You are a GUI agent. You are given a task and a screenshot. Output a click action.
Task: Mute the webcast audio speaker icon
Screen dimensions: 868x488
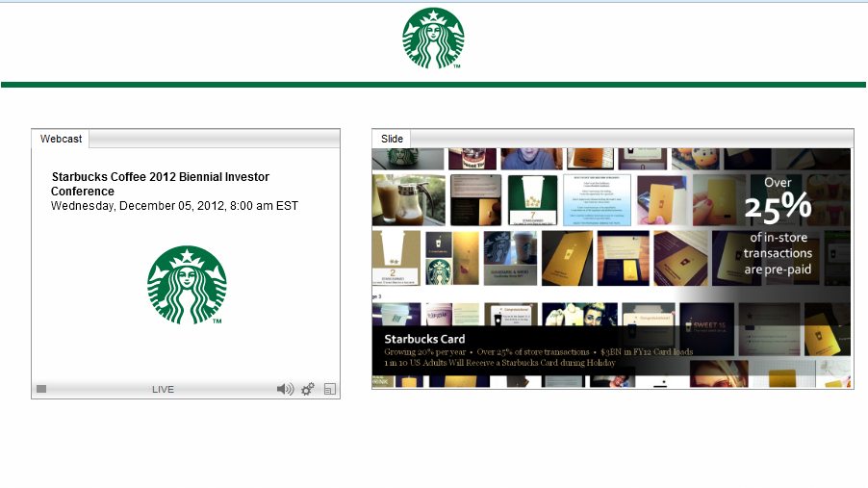(x=285, y=389)
